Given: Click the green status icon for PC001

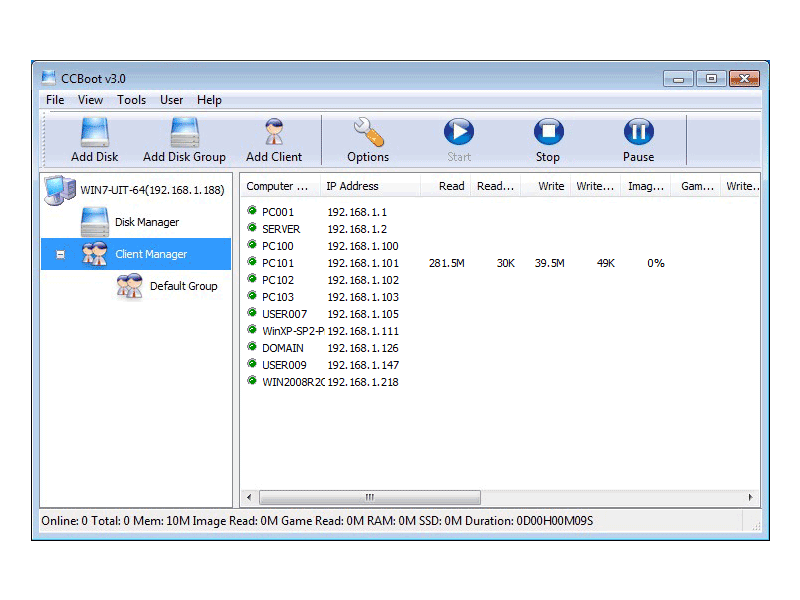Looking at the screenshot, I should (252, 211).
